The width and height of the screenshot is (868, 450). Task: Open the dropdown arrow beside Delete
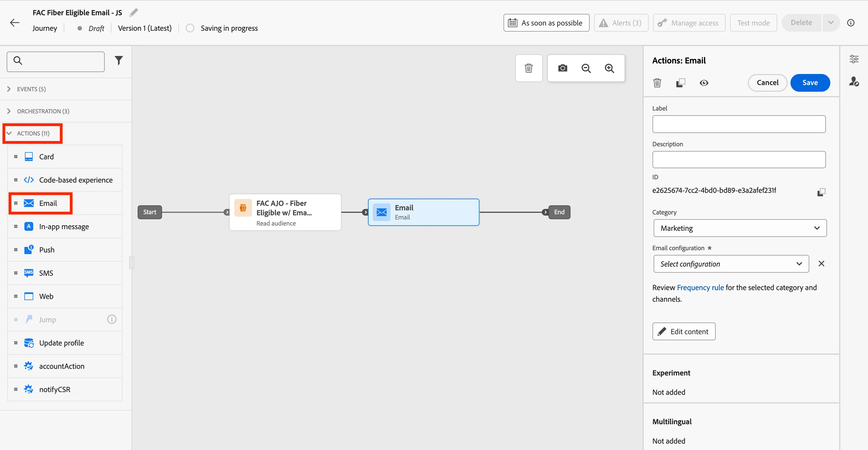pos(831,23)
